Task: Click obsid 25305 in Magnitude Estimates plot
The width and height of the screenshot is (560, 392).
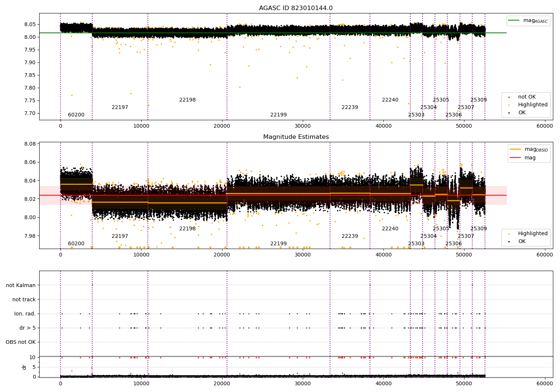Action: 441,229
